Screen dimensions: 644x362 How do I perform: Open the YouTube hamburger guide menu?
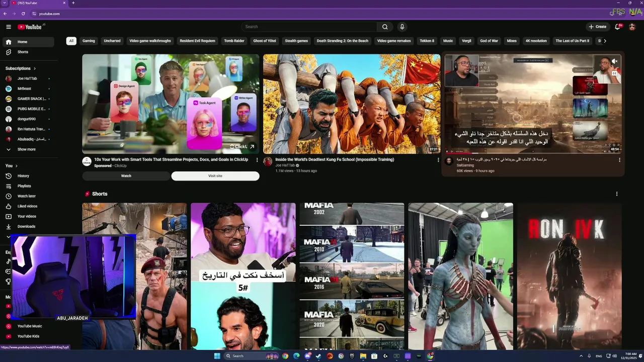9,27
